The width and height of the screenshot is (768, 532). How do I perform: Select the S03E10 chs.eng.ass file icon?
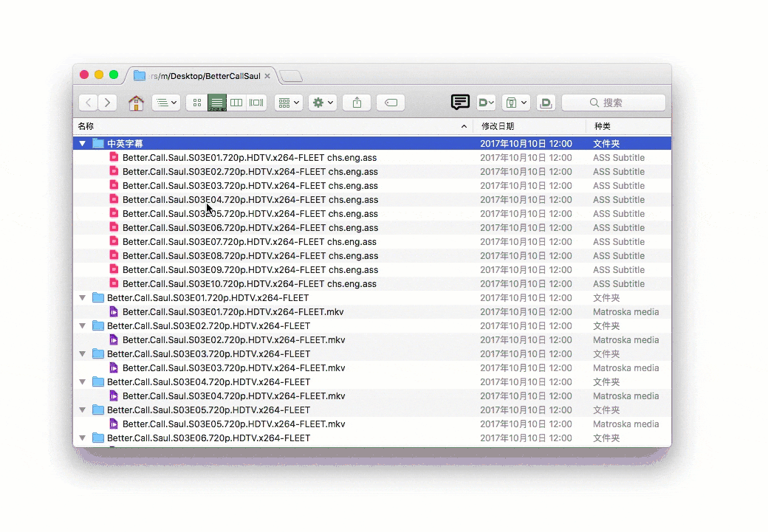114,283
